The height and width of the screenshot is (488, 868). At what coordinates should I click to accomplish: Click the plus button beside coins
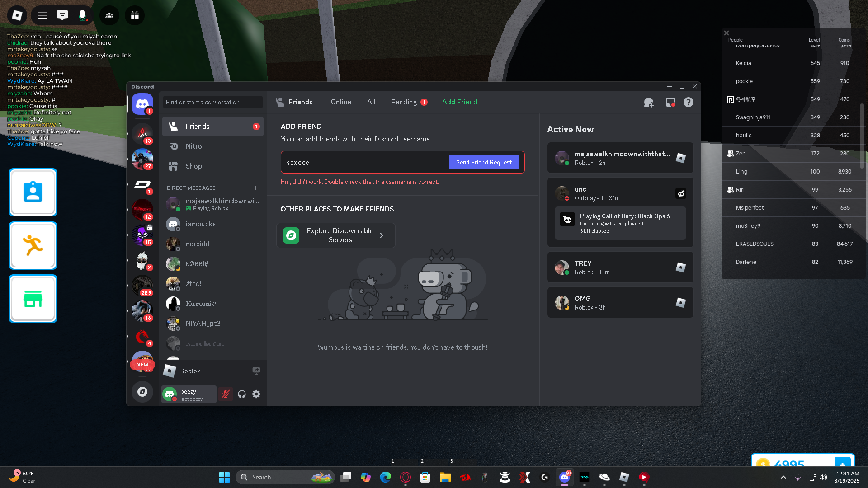(x=842, y=463)
